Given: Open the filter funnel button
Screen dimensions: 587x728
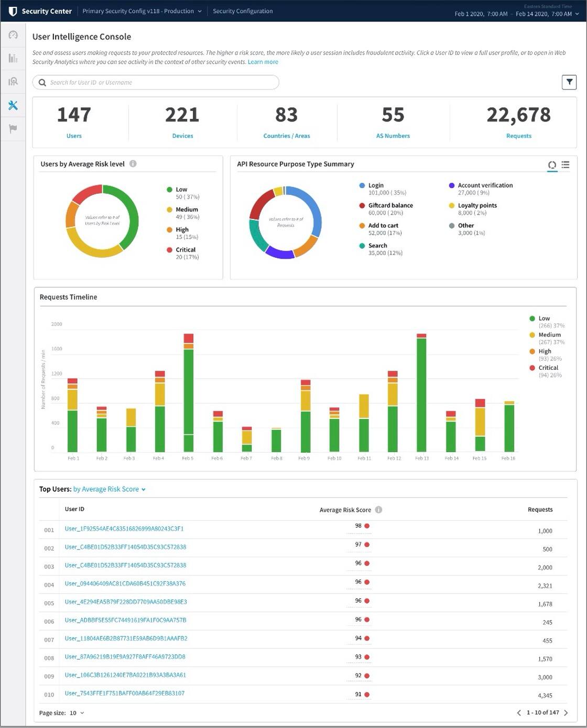Looking at the screenshot, I should [x=569, y=82].
